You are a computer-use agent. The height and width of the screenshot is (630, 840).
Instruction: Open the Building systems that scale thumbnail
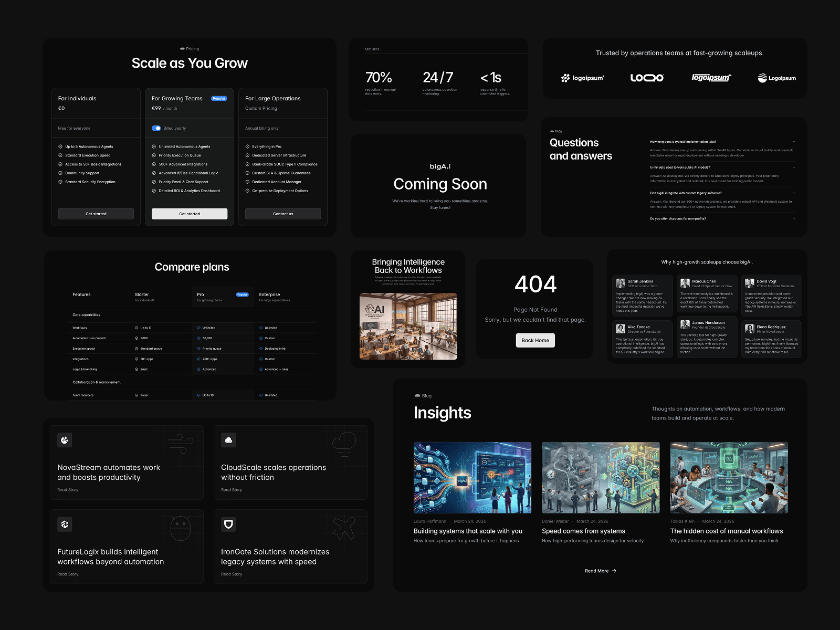tap(472, 478)
